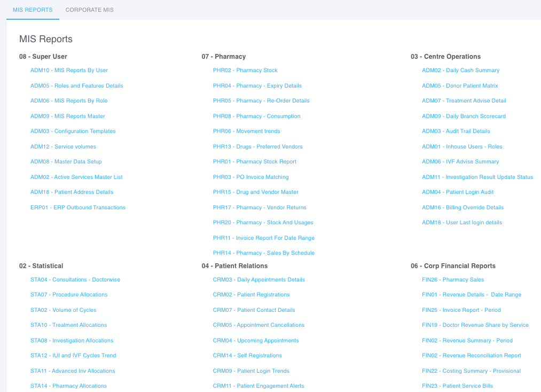Open FIN19 - Doctor Revenue Share by Service
Image resolution: width=541 pixels, height=392 pixels.
pyautogui.click(x=475, y=325)
